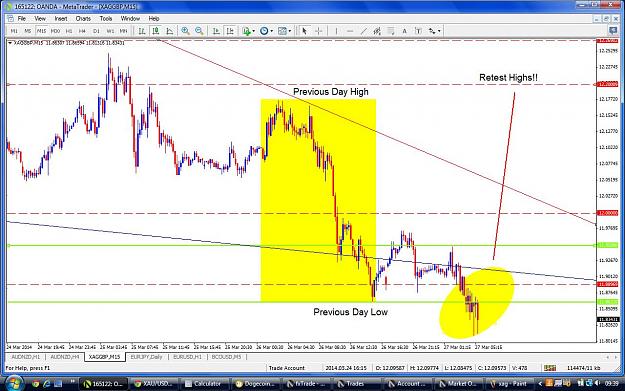Click the chart window icon beside File
Screen dimensions: 625x391
click(x=10, y=18)
